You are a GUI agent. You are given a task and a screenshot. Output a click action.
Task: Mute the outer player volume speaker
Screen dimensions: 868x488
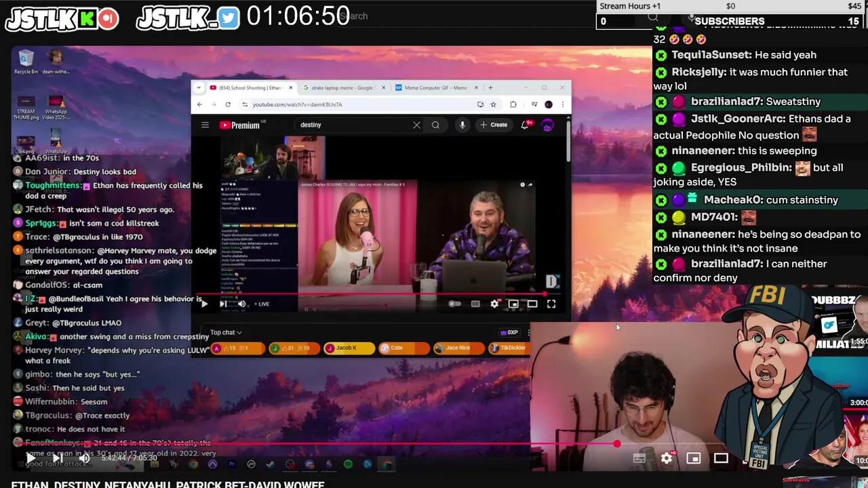click(85, 459)
